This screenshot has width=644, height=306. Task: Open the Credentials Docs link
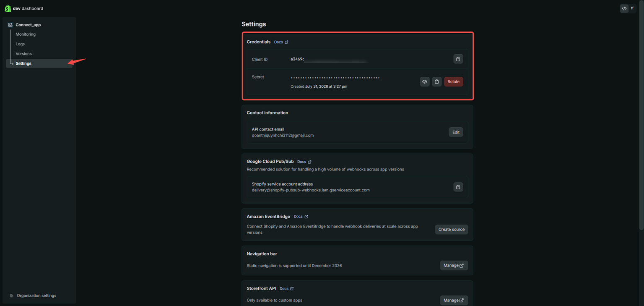[x=281, y=42]
